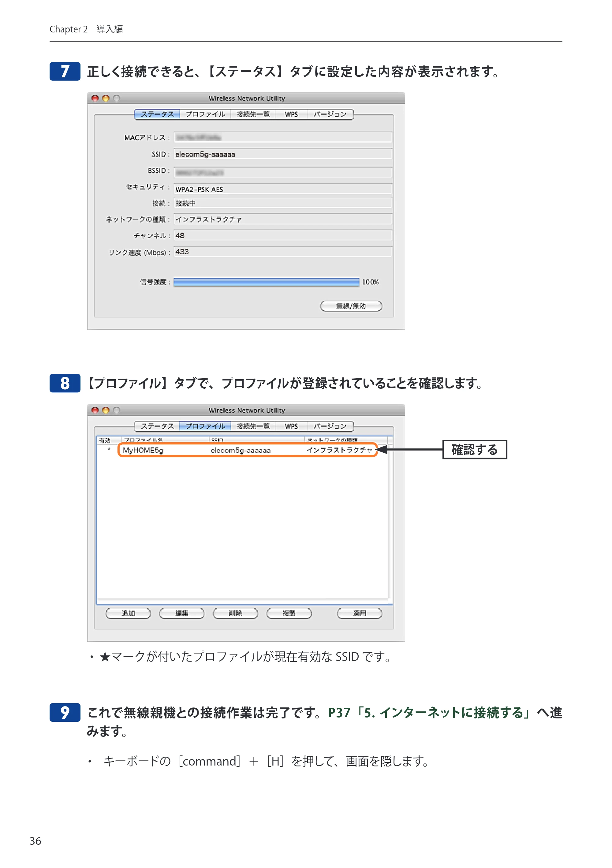Screen dimensions: 612x868
Task: Switch to WPS tab in upper window
Action: click(x=291, y=114)
